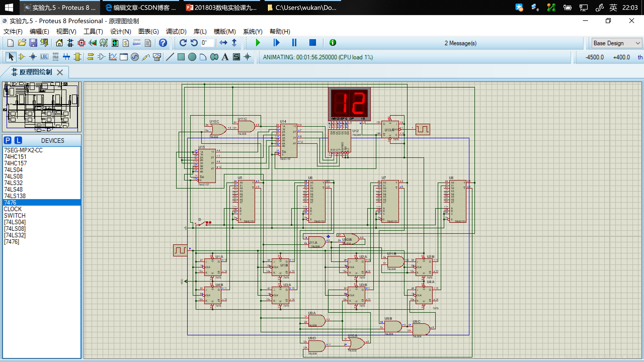Mirror horizontally with X-mirror icon
This screenshot has width=644, height=362.
click(x=223, y=43)
